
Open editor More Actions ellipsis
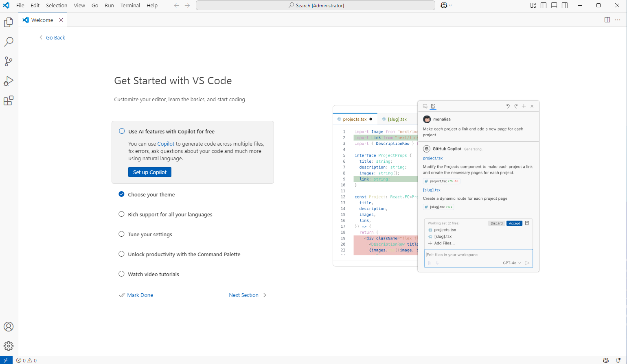tap(618, 20)
